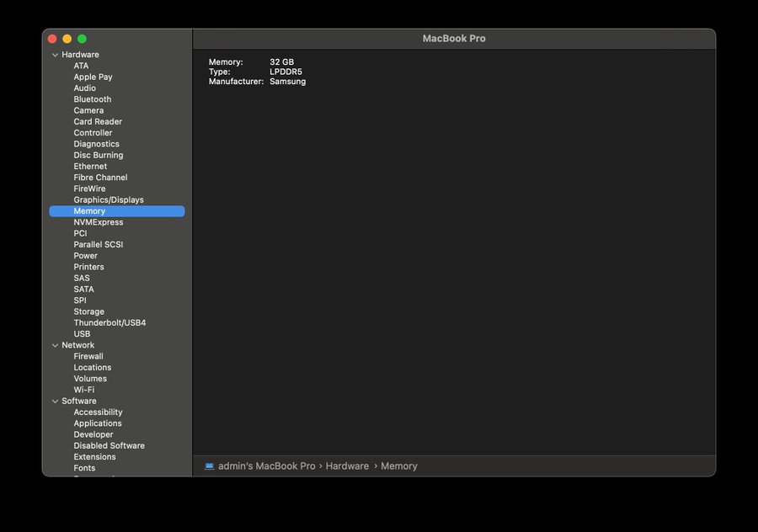Show Ethernet hardware info
This screenshot has width=758, height=532.
coord(90,166)
